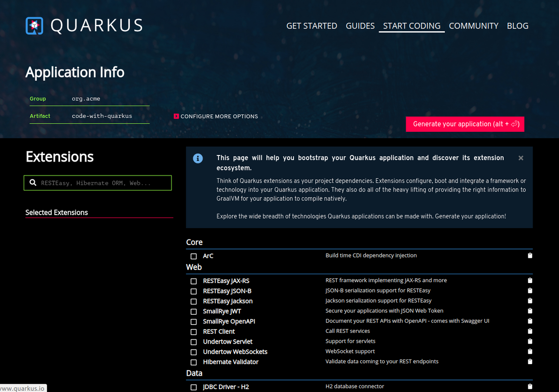Check the RESTEasy JAX-RS checkbox

[194, 281]
